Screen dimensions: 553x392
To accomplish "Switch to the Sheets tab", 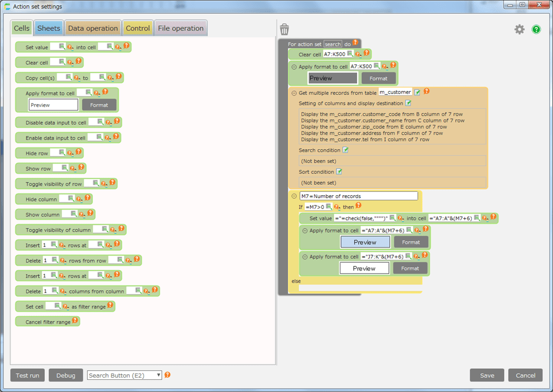I will coord(48,28).
